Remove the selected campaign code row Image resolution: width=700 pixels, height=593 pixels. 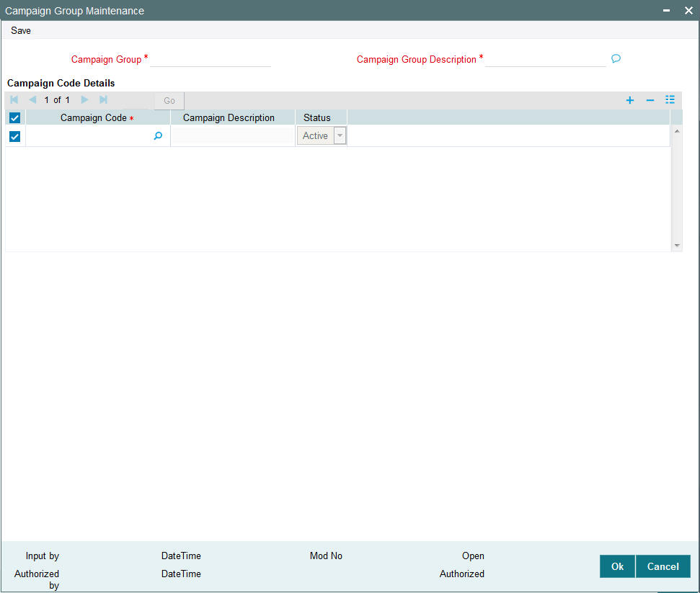[650, 100]
